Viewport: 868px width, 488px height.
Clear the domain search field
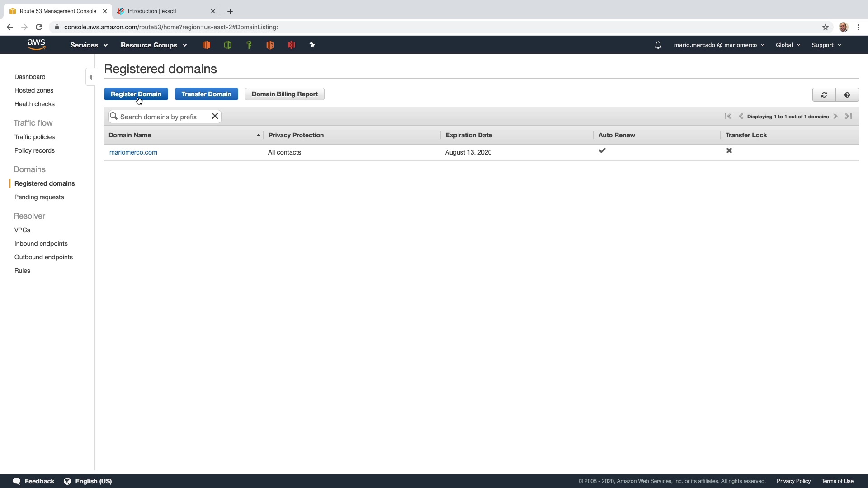point(215,116)
